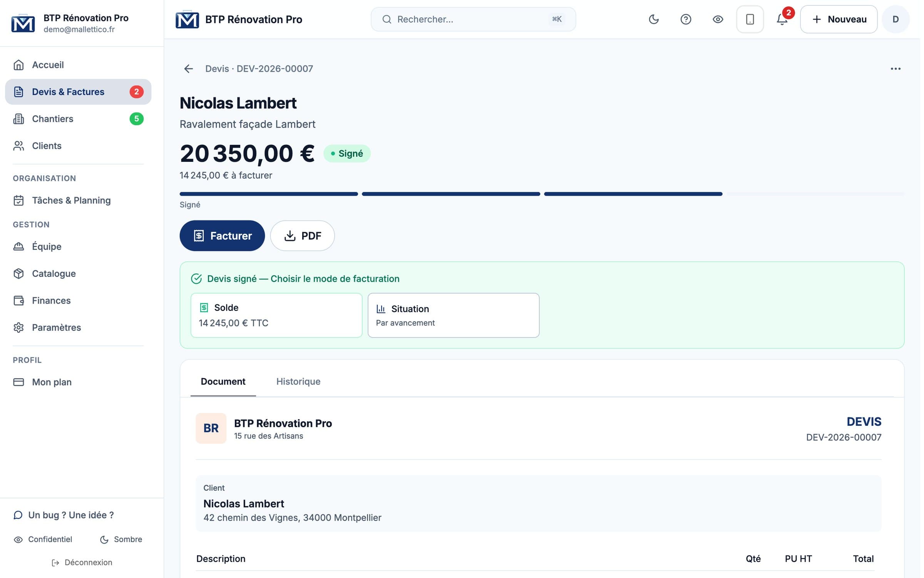Click Un bug ? Une idée ? feedback link
The width and height of the screenshot is (924, 578).
click(x=64, y=515)
